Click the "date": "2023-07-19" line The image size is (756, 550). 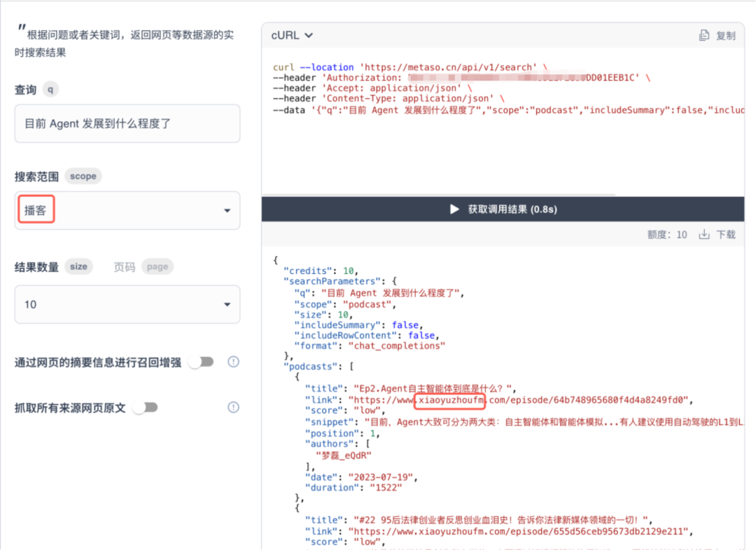[x=361, y=477]
